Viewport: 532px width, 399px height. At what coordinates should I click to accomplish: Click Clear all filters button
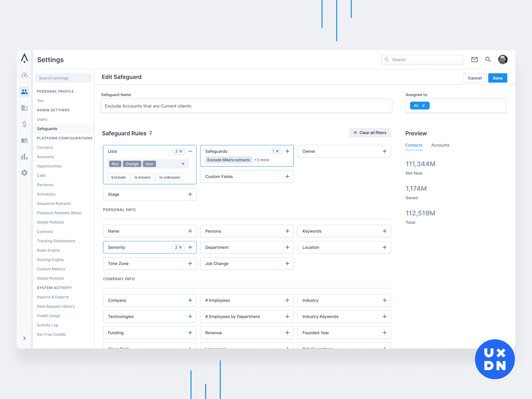(370, 133)
